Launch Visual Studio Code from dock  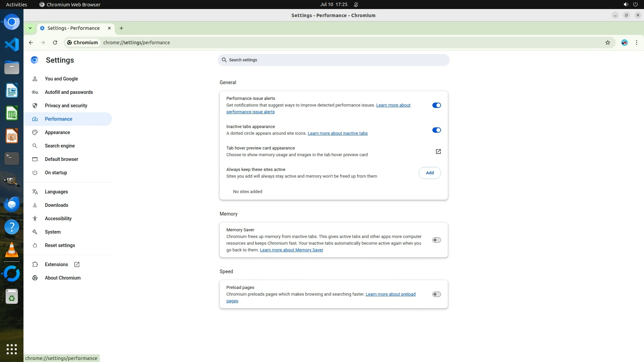[x=12, y=45]
